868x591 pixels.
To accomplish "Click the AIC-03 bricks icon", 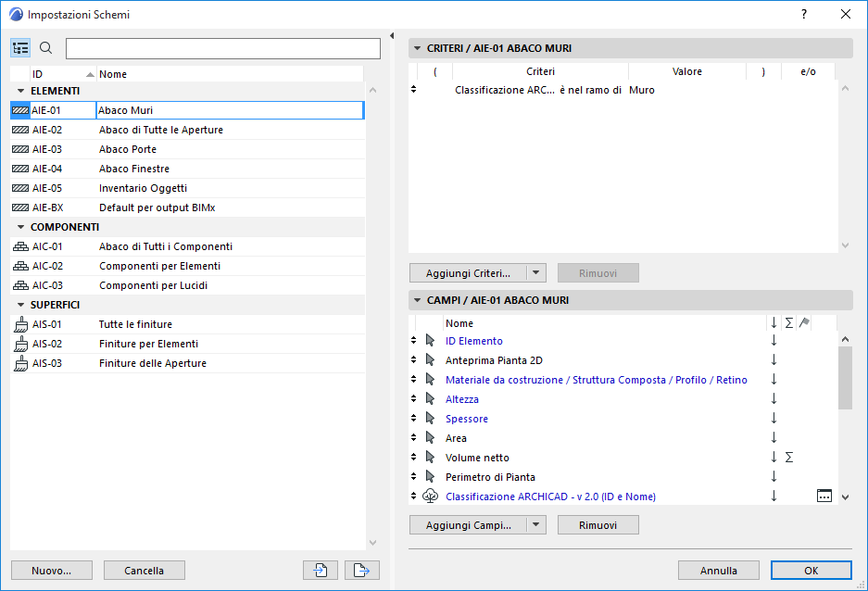I will pos(20,285).
